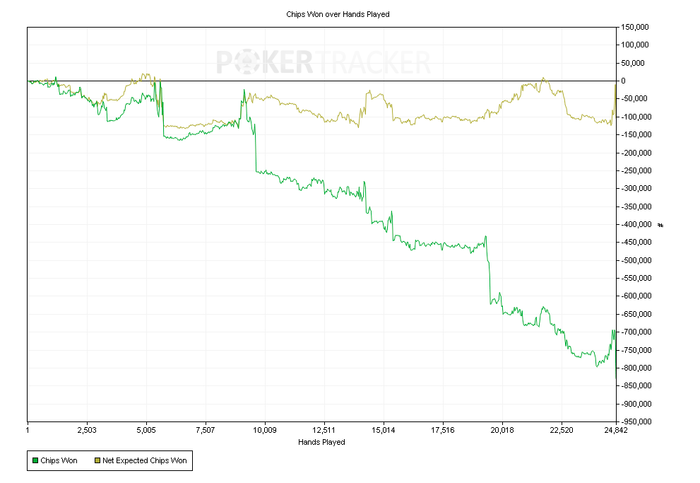This screenshot has height=483, width=700.
Task: Click the chart title Chips Won over Hands Played
Action: coord(338,14)
